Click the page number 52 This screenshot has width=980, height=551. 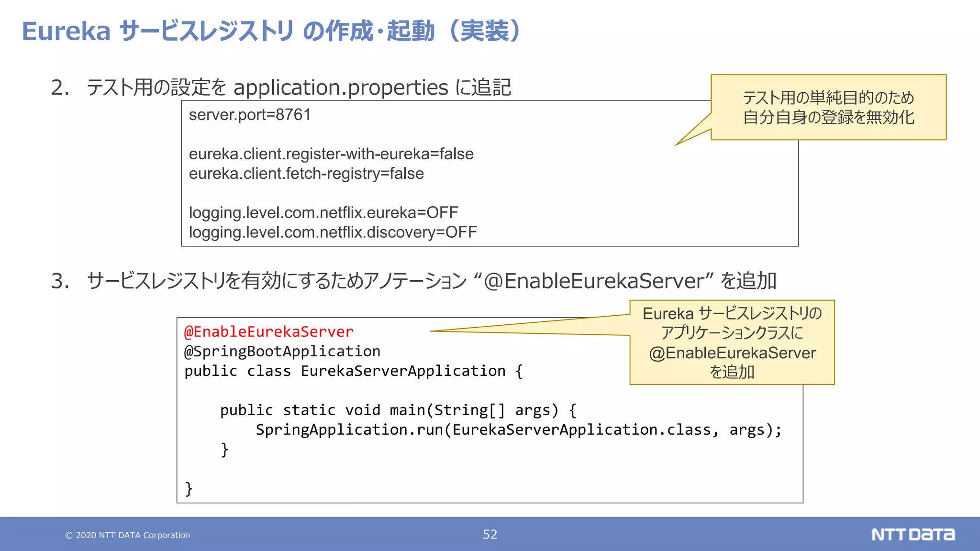(x=490, y=534)
